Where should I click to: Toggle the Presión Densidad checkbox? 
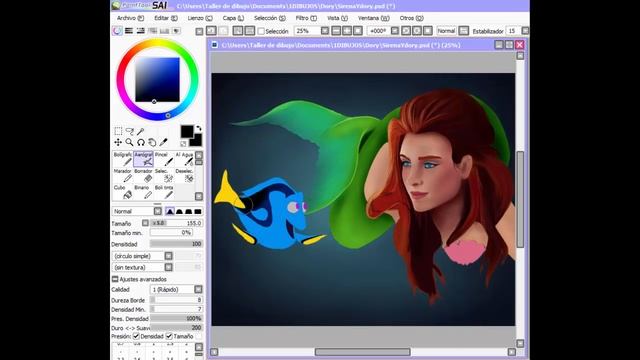coord(136,336)
